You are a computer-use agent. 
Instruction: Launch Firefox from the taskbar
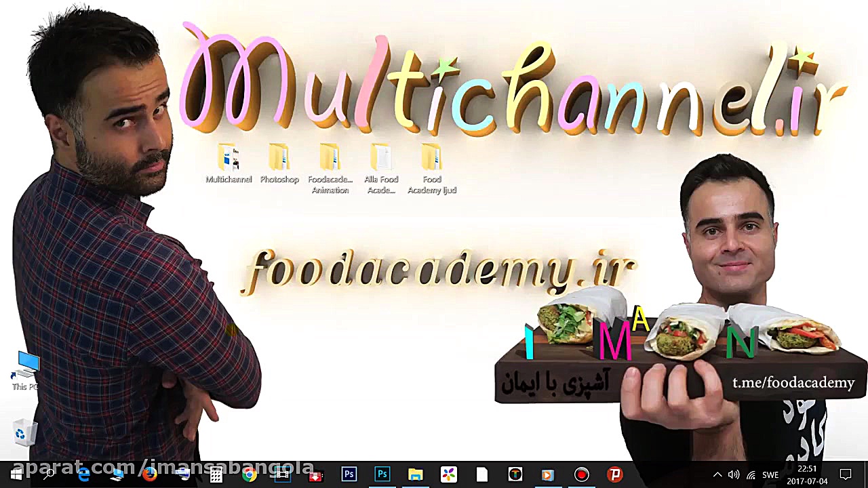(x=150, y=474)
